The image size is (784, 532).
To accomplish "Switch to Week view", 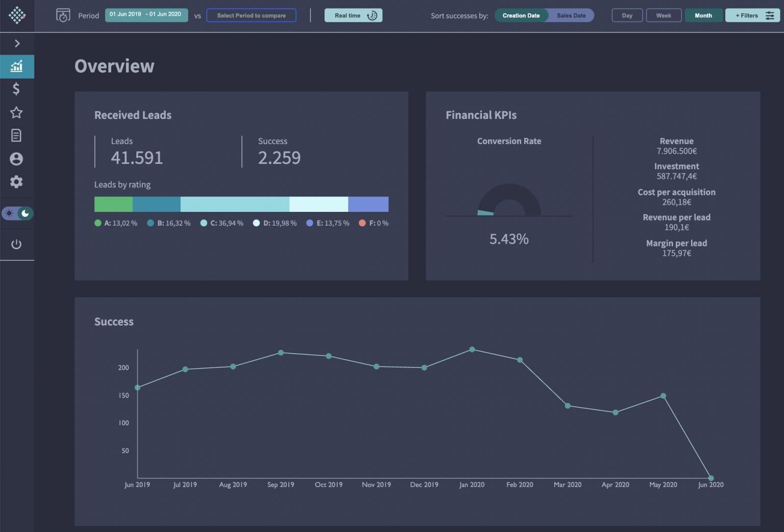I will click(664, 15).
